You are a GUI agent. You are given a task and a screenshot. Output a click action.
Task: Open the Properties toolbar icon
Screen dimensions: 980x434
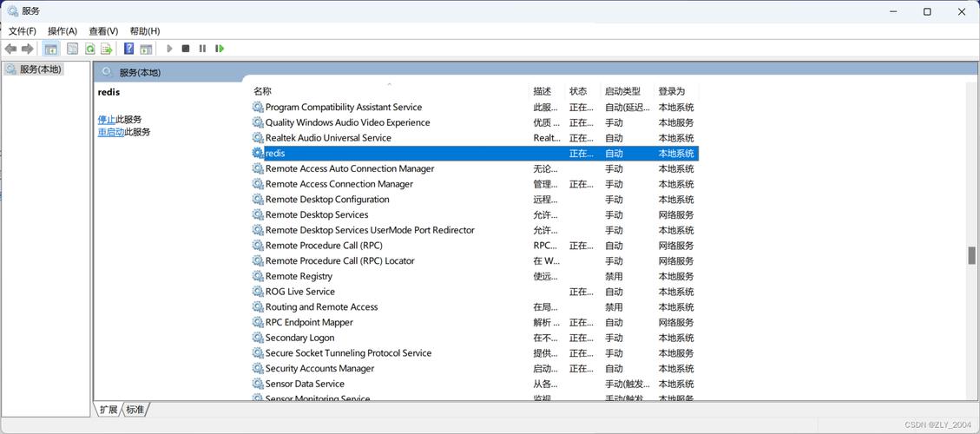tap(73, 49)
